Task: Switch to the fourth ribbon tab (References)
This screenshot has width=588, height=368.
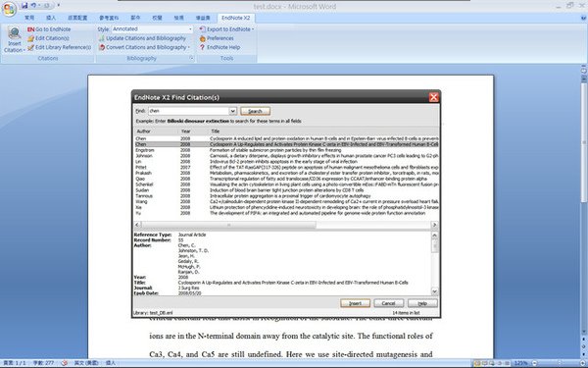Action: coord(109,18)
